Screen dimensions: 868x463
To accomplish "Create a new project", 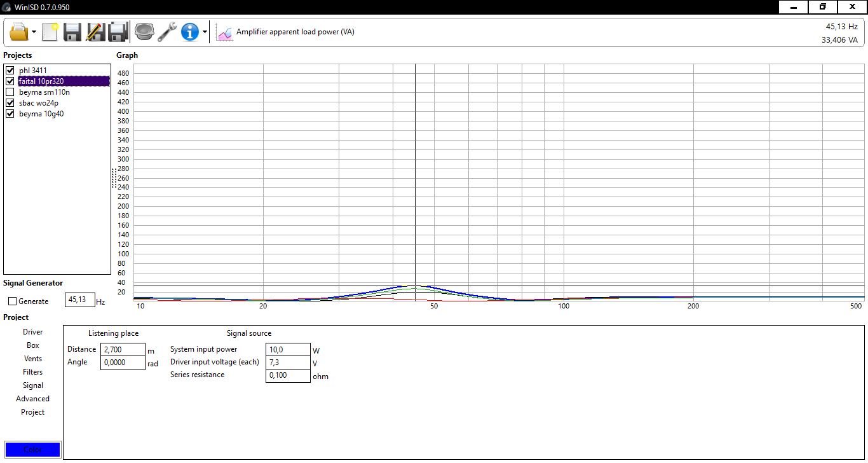I will click(x=50, y=31).
